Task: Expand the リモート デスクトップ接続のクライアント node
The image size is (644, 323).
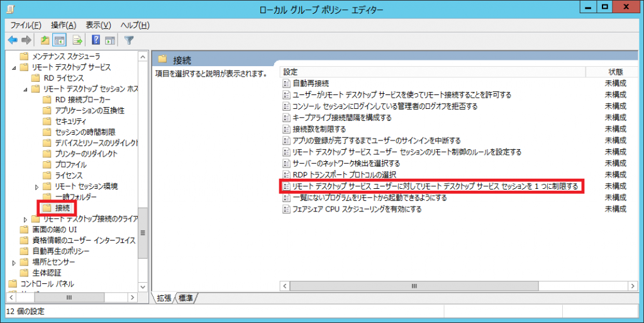Action: click(25, 219)
